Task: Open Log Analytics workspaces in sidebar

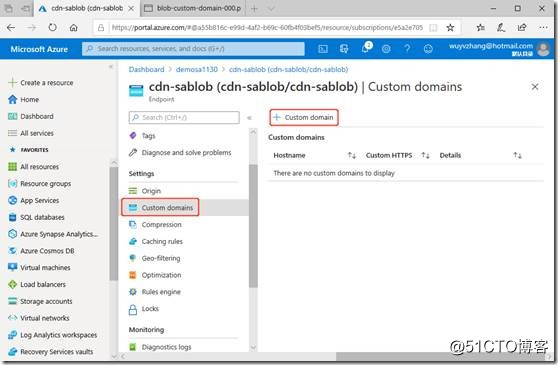Action: pos(53,335)
